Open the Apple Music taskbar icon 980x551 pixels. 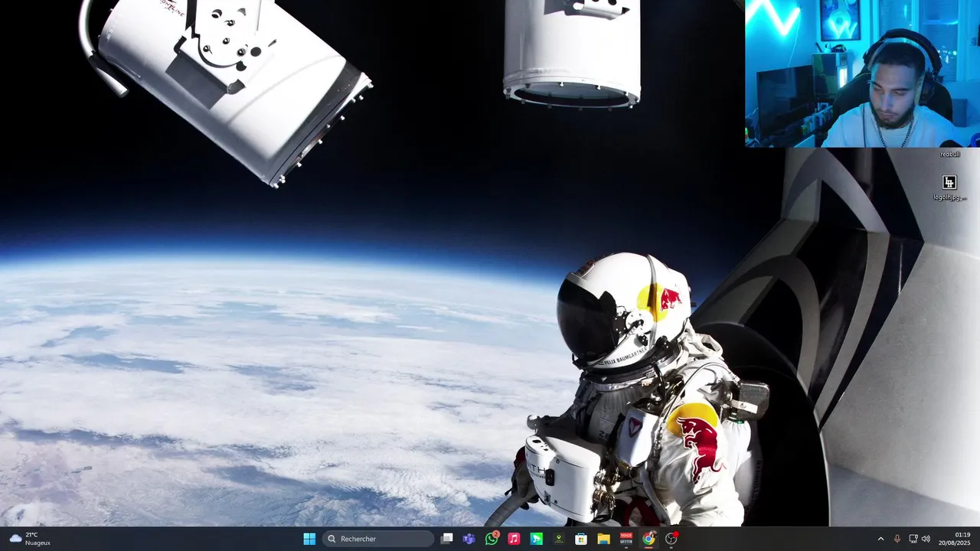514,539
